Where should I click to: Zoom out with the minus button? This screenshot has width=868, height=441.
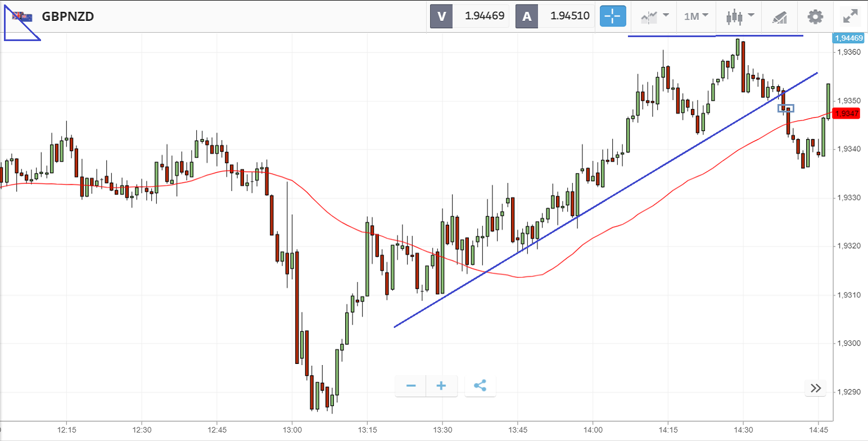point(411,386)
